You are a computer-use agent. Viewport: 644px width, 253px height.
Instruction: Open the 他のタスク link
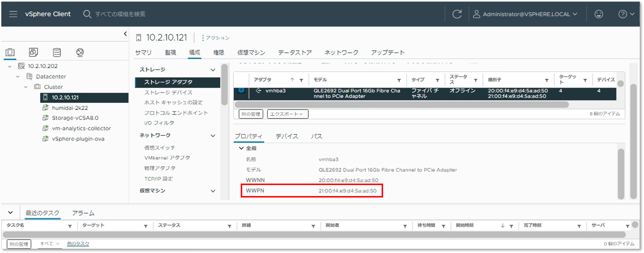pyautogui.click(x=78, y=244)
